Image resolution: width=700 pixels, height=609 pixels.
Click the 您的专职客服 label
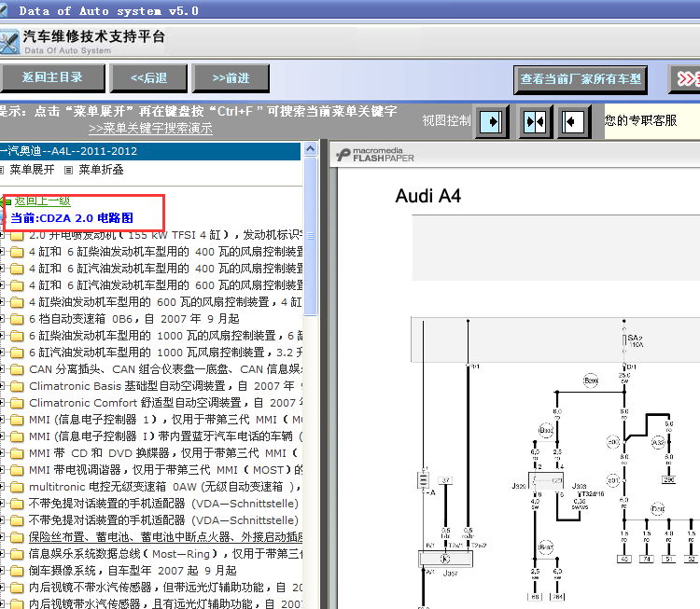[x=640, y=120]
